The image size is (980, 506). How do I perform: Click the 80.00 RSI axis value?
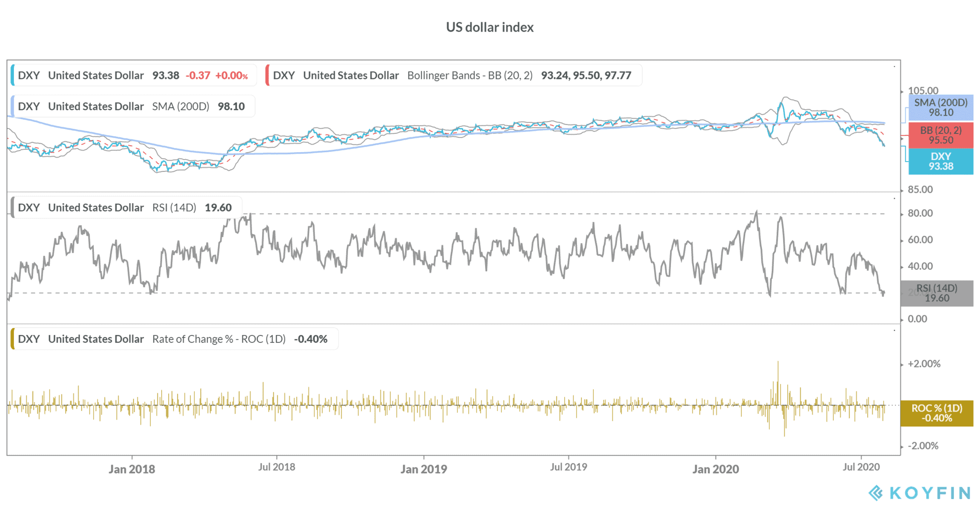click(920, 213)
